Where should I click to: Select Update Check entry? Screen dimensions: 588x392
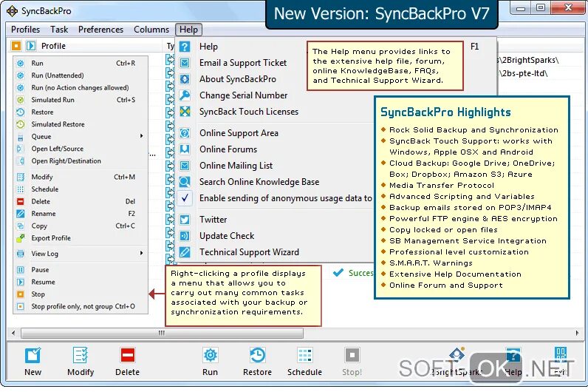pyautogui.click(x=227, y=236)
